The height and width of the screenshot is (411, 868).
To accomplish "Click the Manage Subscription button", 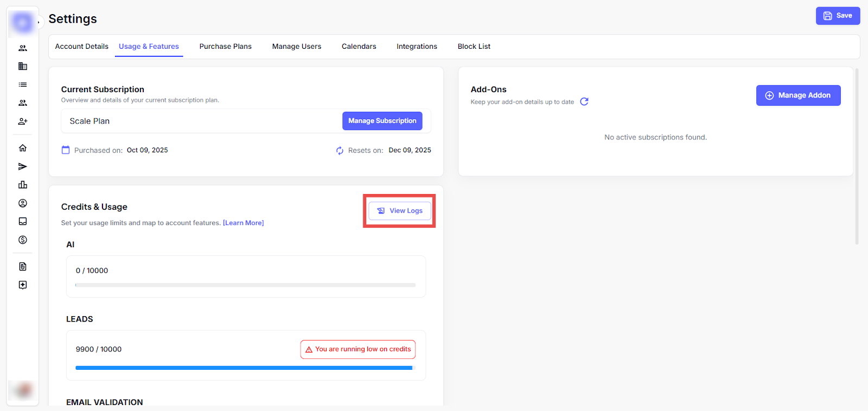I will click(x=382, y=121).
